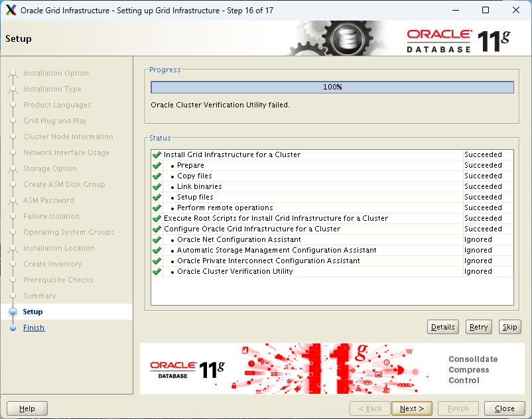Viewport: 532px width, 419px height.
Task: Click the checkmark beside Perform remote operations
Action: coord(157,208)
